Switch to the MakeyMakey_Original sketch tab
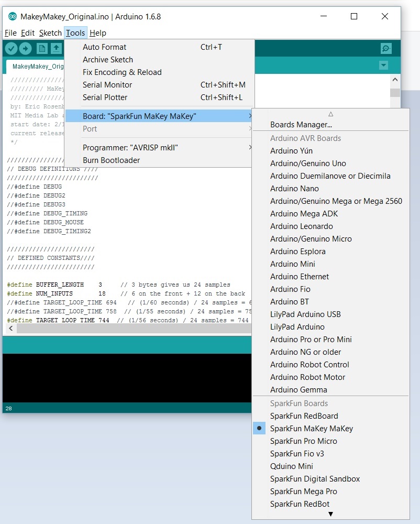Image resolution: width=420 pixels, height=524 pixels. 37,66
